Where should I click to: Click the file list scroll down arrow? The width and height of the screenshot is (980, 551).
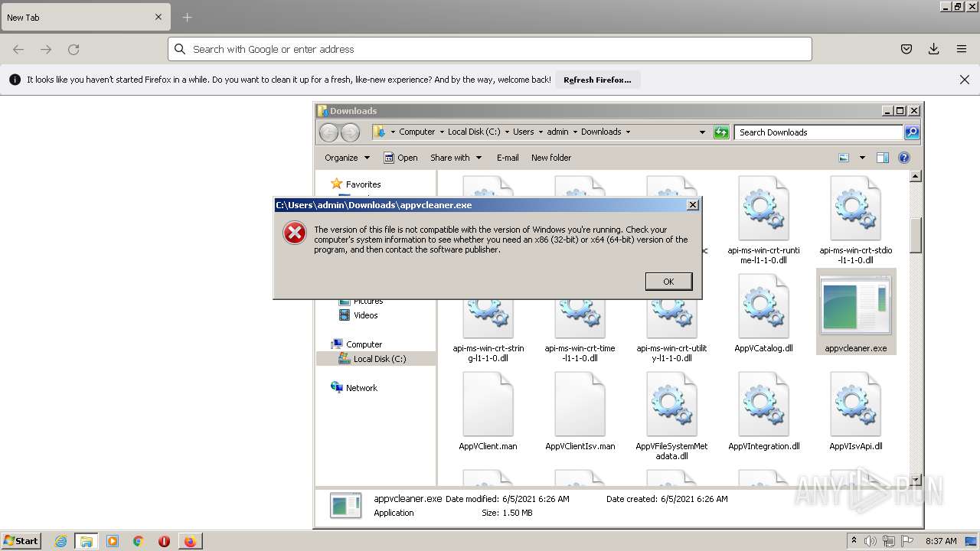[916, 480]
